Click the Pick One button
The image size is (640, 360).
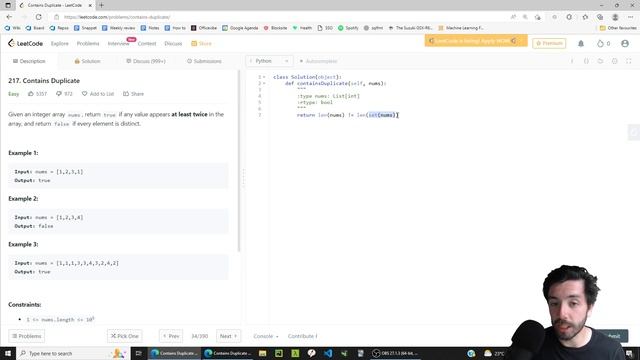point(124,336)
